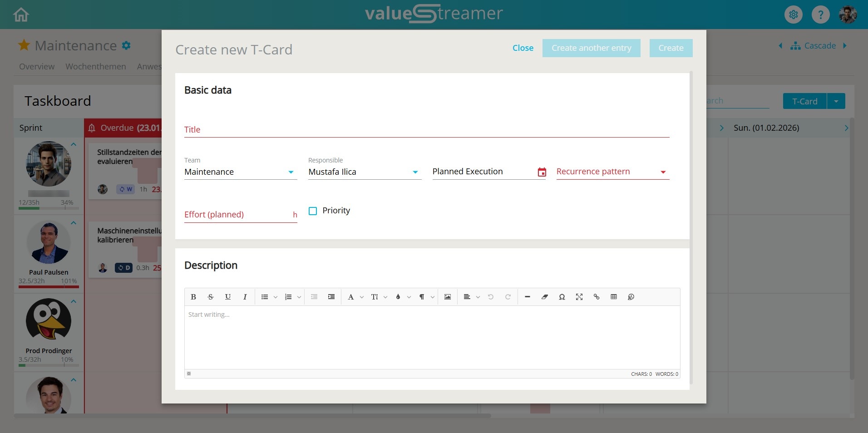Image resolution: width=868 pixels, height=433 pixels.
Task: Open the Team dropdown showing Maintenance
Action: (x=240, y=172)
